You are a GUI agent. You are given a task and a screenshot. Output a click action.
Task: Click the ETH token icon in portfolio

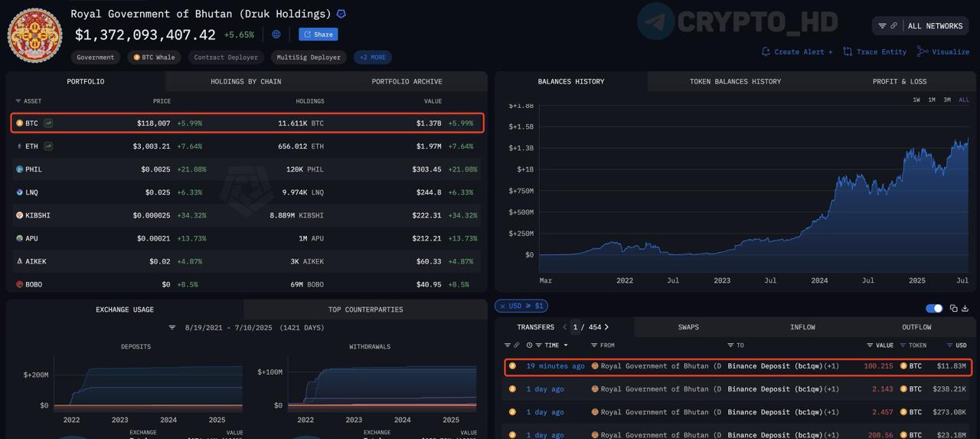[20, 146]
